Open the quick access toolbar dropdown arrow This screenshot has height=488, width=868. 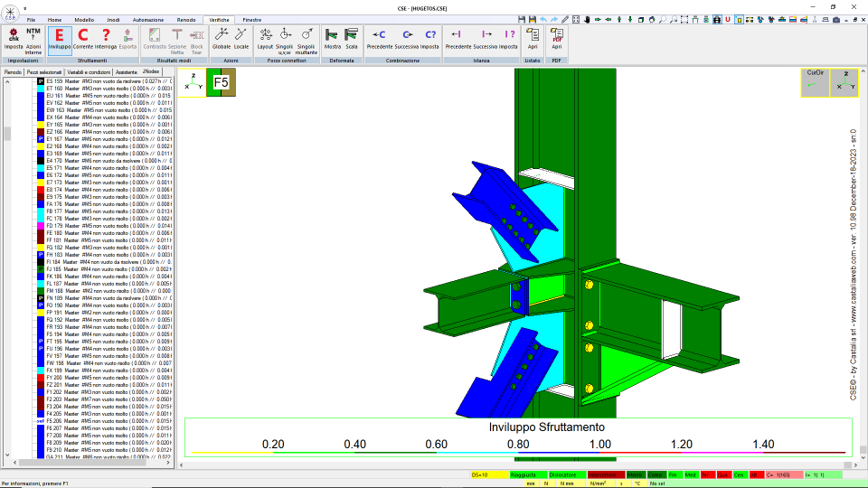coord(25,9)
